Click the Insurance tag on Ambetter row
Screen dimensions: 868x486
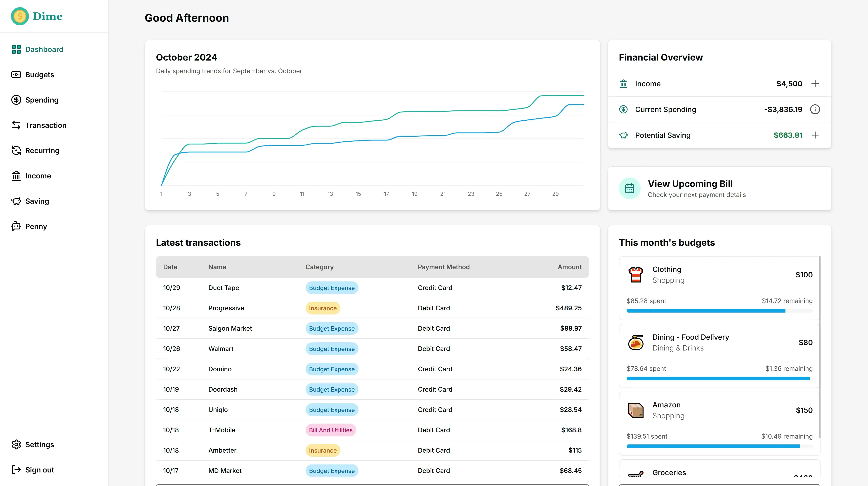point(323,450)
